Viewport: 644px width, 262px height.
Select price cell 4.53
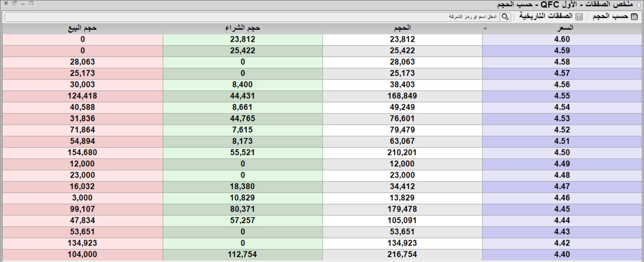(562, 119)
